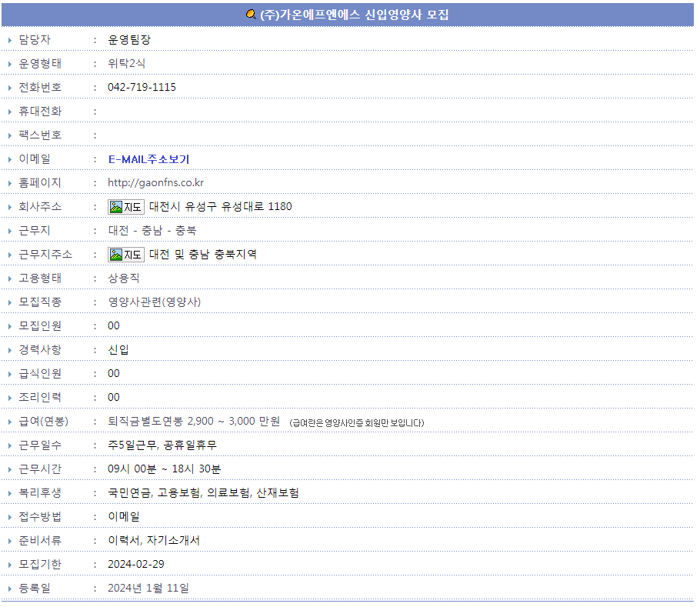Click the 급식인원 value 00
This screenshot has height=607, width=700.
(114, 374)
